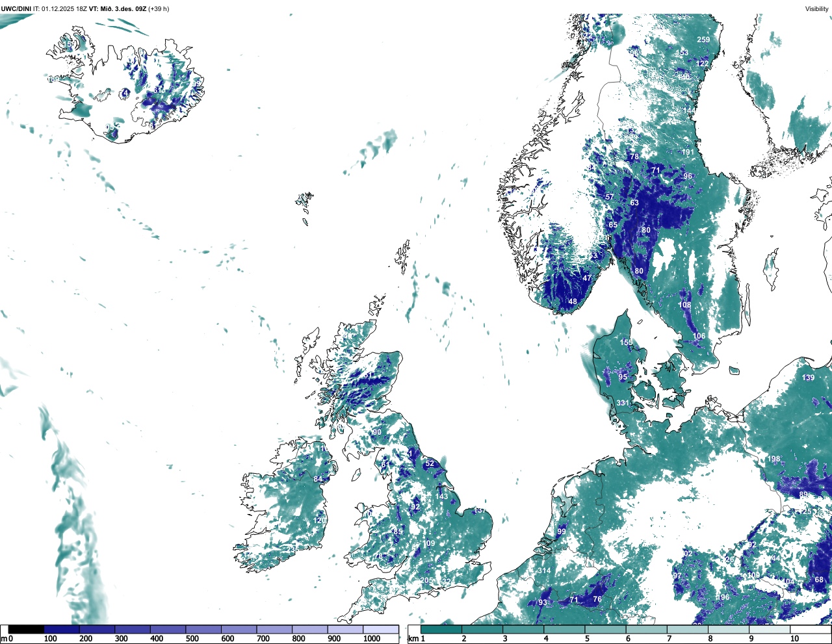Select the dark teal 1 km legend swatch

441,629
